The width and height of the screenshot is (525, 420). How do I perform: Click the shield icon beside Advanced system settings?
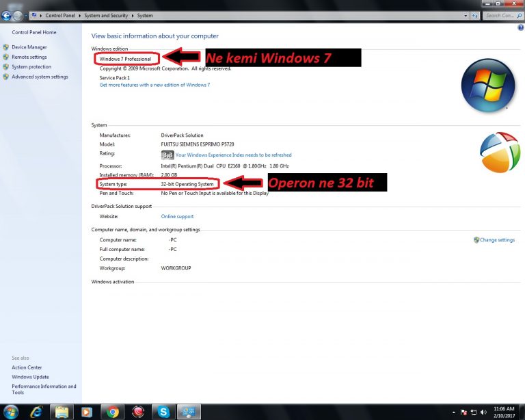click(x=5, y=77)
